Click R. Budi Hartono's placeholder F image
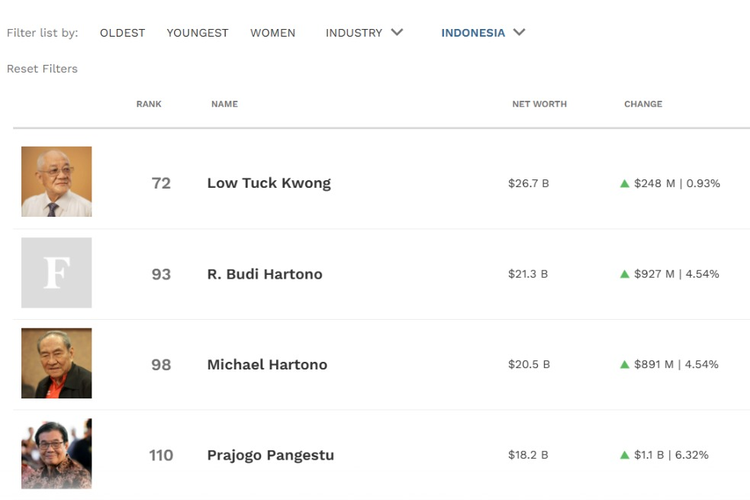Image resolution: width=750 pixels, height=500 pixels. (56, 273)
